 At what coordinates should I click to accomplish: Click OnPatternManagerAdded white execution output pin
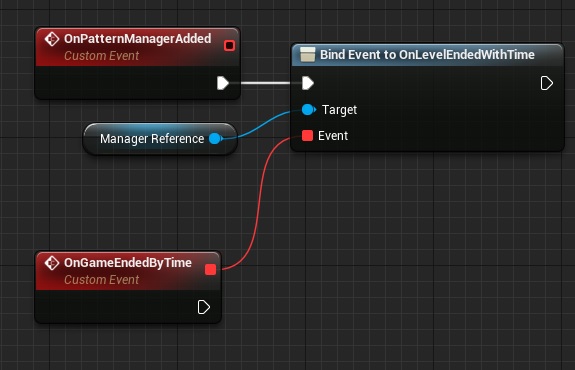tap(223, 83)
